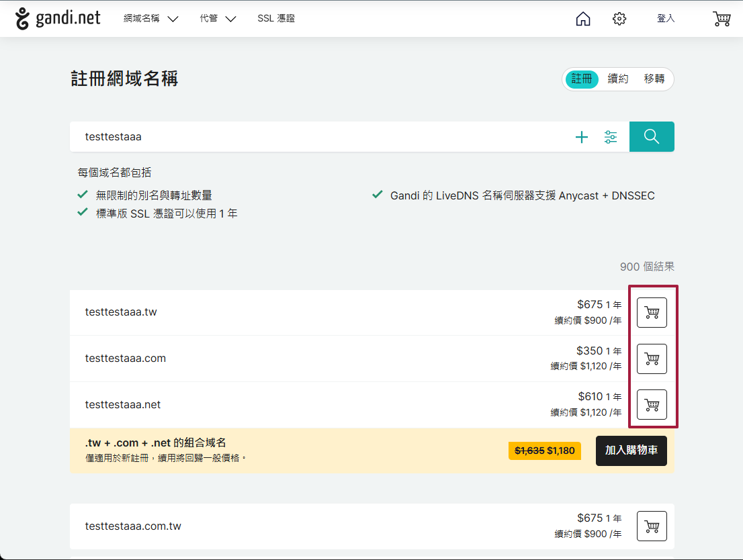Viewport: 743px width, 560px height.
Task: Click the 登入 link
Action: pos(665,19)
